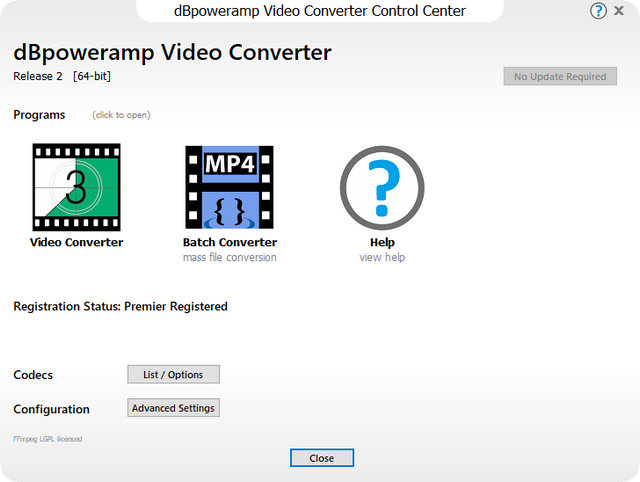640x482 pixels.
Task: Open the Codecs List / Options button
Action: 173,375
